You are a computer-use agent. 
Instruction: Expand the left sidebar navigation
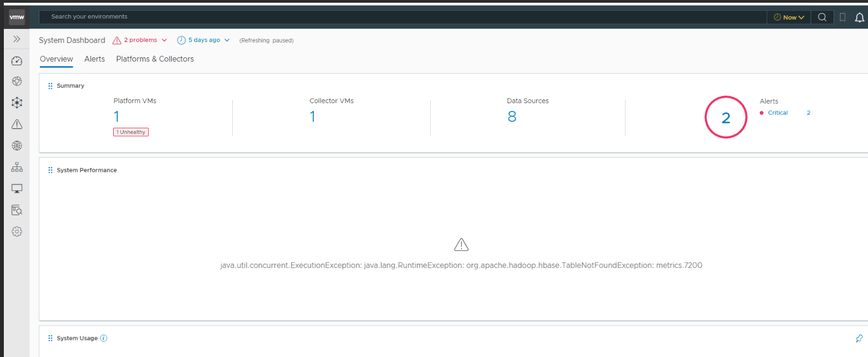tap(17, 39)
